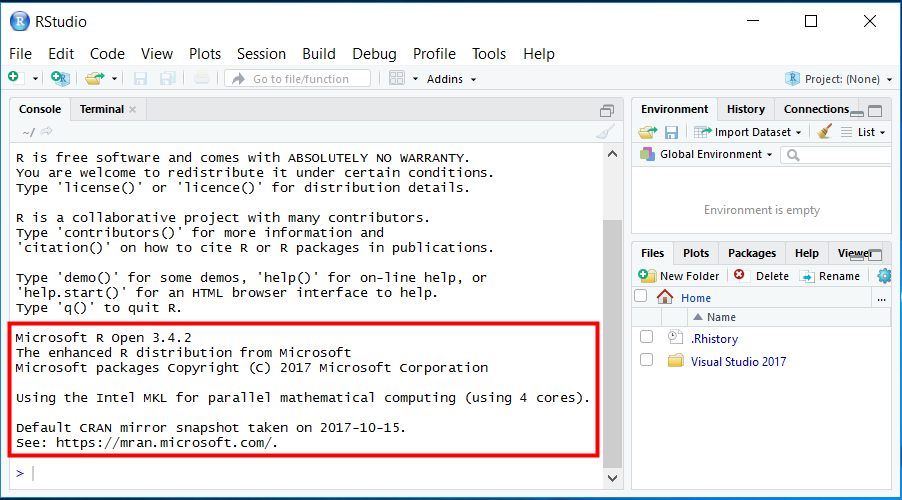Image resolution: width=902 pixels, height=500 pixels.
Task: Check the Visual Studio 2017 folder checkbox
Action: click(x=647, y=360)
